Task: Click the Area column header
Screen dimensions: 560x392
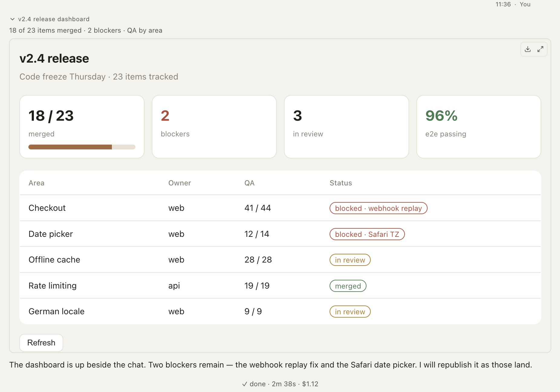Action: 37,183
